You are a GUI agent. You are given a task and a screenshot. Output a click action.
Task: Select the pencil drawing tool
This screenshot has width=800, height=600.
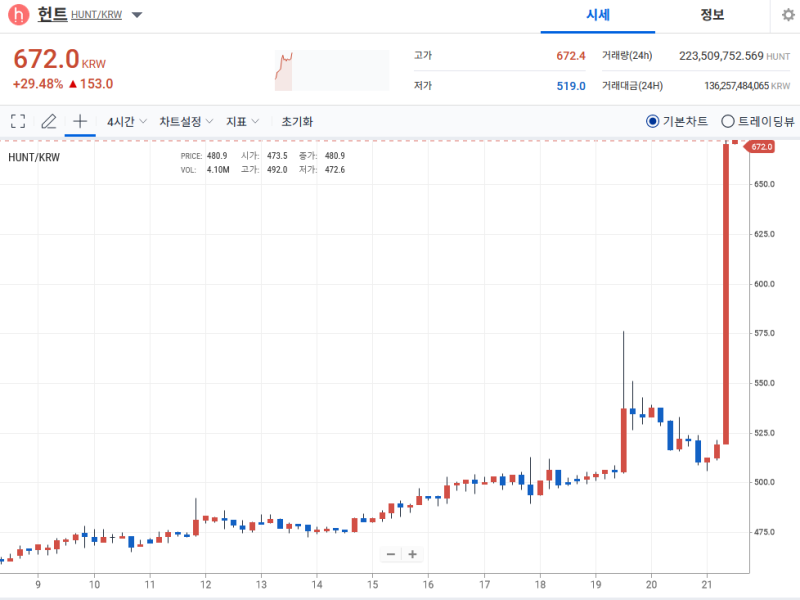tap(49, 121)
